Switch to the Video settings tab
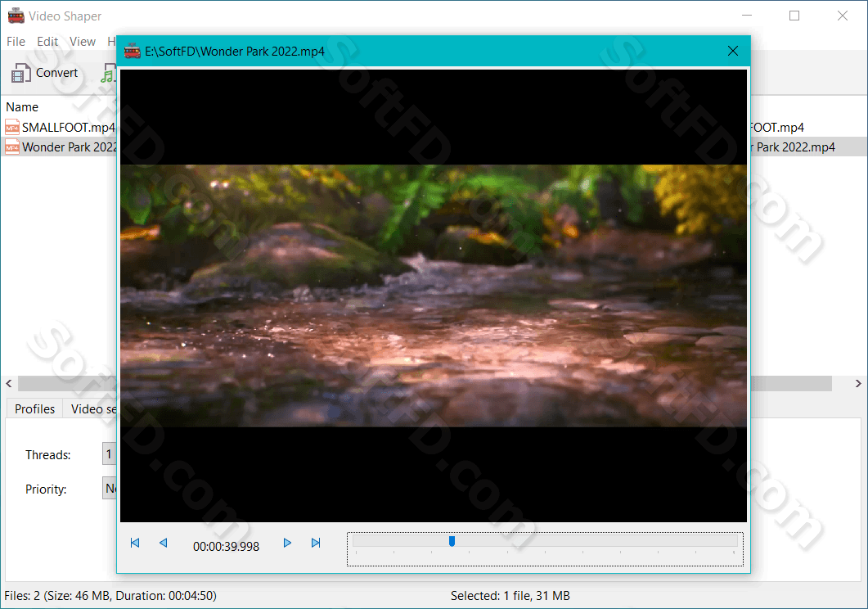The image size is (868, 609). 90,408
